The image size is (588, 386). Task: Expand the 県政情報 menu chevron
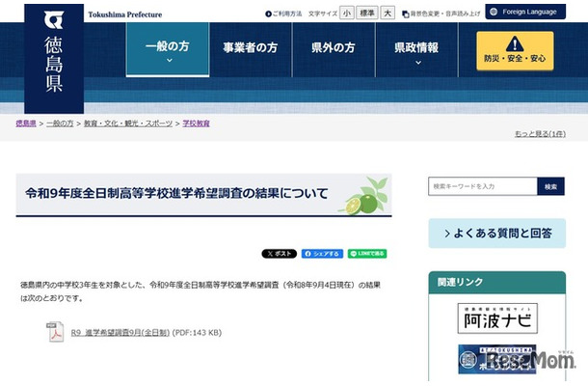[418, 63]
